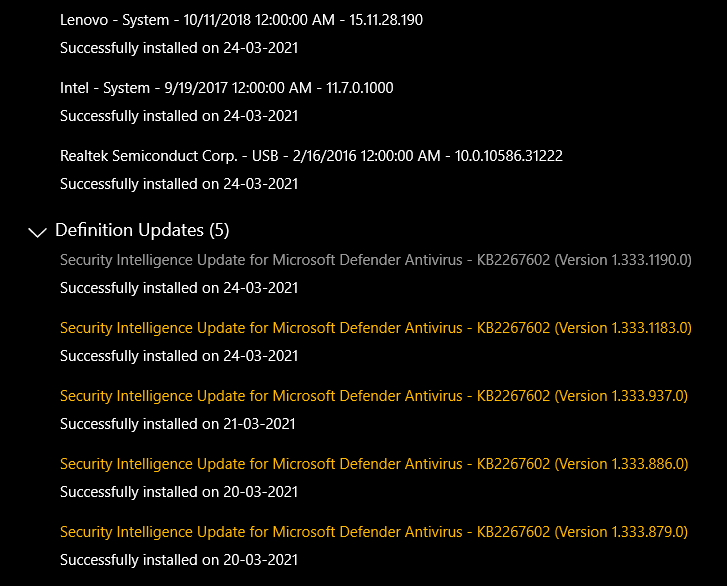Open Defender update link version 1.333.937.0
Screen dimensions: 727x586
tap(373, 396)
